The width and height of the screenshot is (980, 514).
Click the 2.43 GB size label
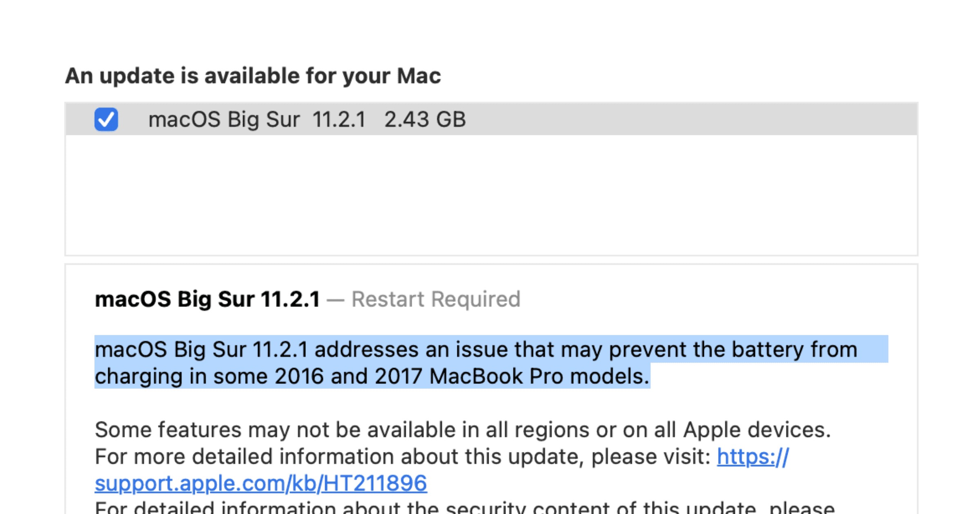pos(425,120)
